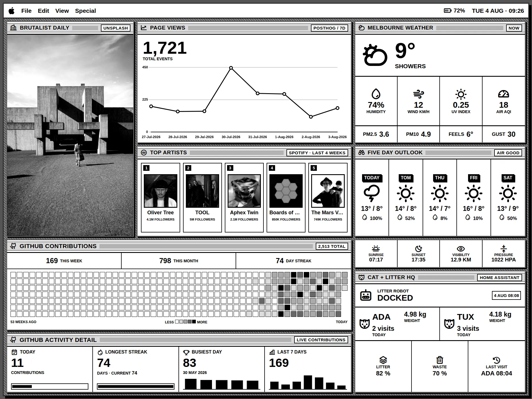Screen dimensions: 532x399
Task: Click the NOW badge in weather panel
Action: click(514, 28)
